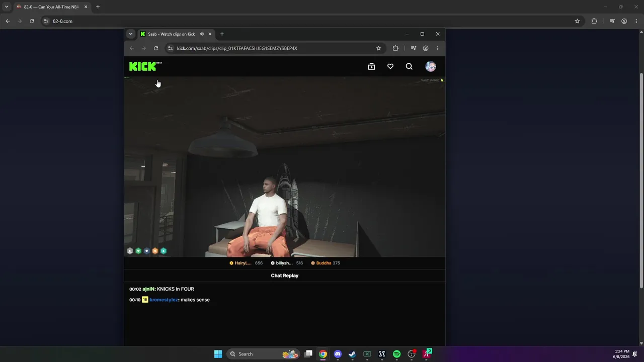644x362 pixels.
Task: Click the taskbar Search box
Action: click(x=264, y=354)
